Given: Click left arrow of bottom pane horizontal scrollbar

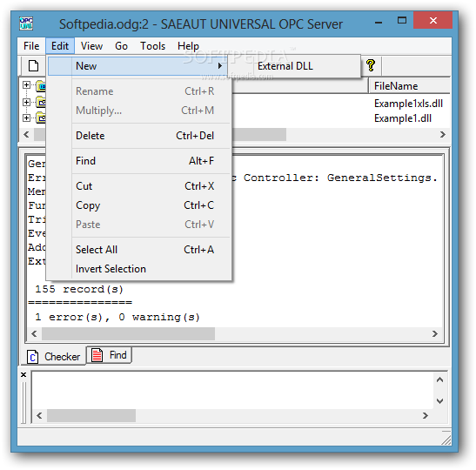Looking at the screenshot, I should tap(39, 415).
